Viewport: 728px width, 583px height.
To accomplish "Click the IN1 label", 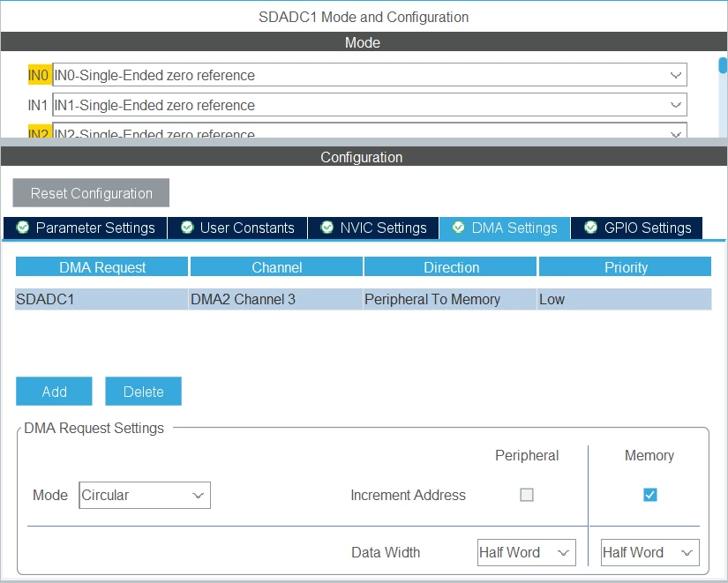I will click(x=38, y=105).
